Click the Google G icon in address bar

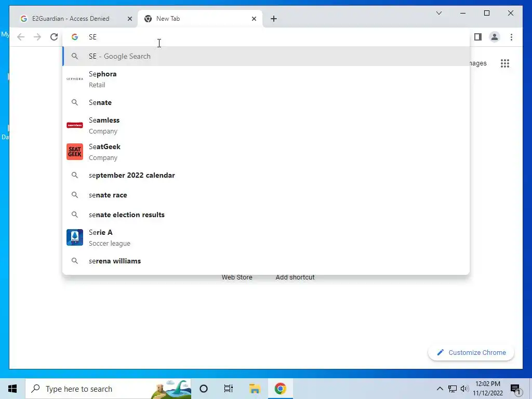[75, 37]
